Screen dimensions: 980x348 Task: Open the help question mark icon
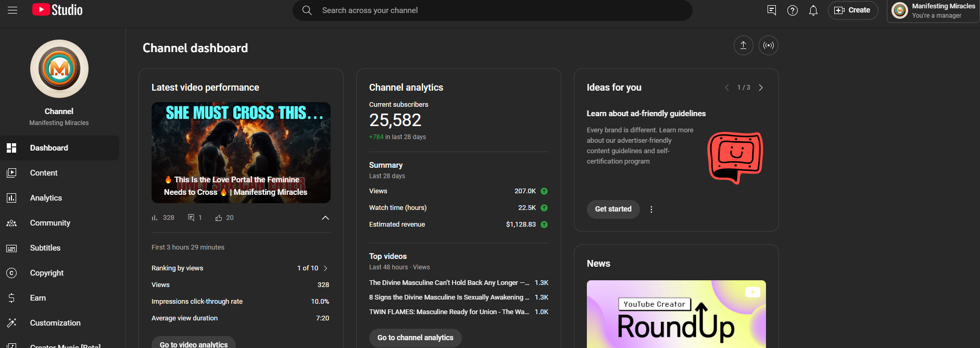pyautogui.click(x=793, y=10)
